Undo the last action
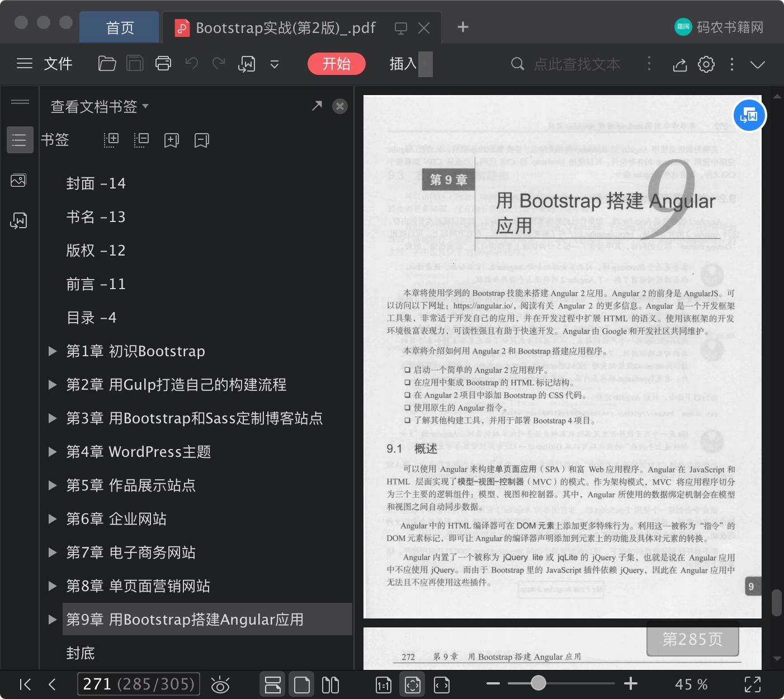 point(191,64)
